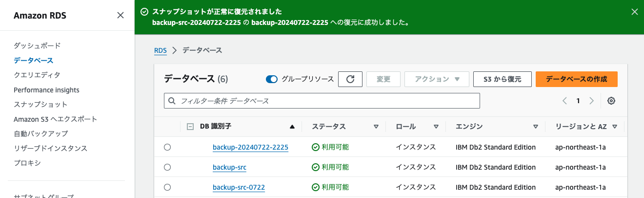
Task: Click 利用可能 status of backup-20240722-2225
Action: (331, 147)
